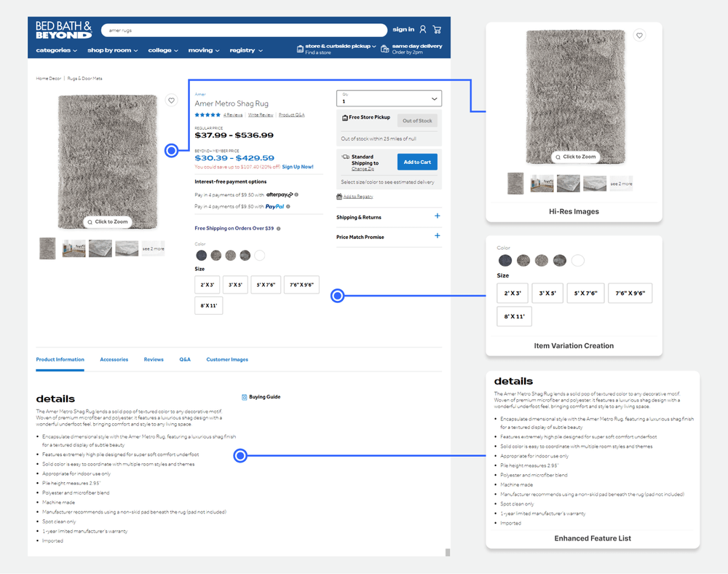Click the Bed Bath & Beyond logo
The height and width of the screenshot is (574, 728).
tap(63, 30)
